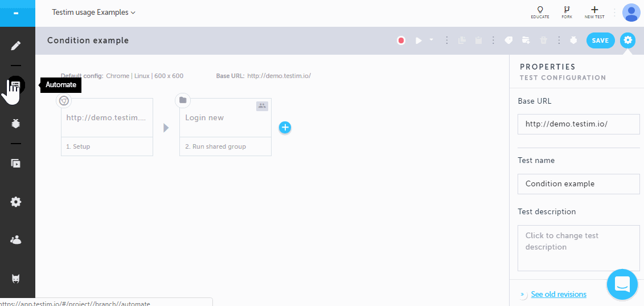Click the Condition example test title
Viewport: 644px width, 306px height.
(x=88, y=40)
